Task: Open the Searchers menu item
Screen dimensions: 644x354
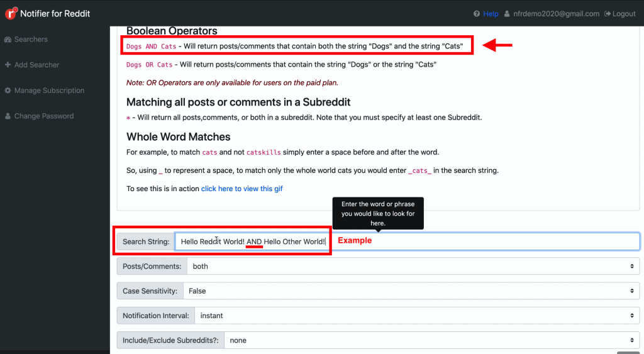Action: pos(31,40)
